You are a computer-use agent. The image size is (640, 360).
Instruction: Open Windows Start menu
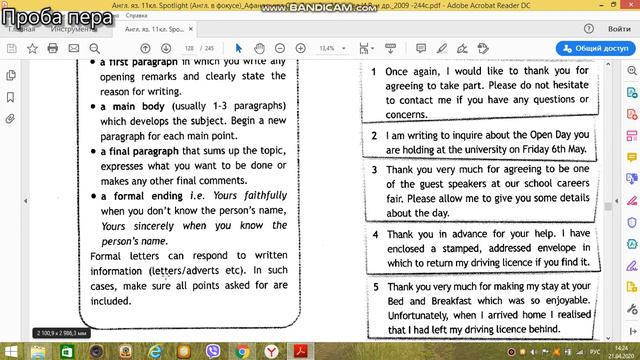[11, 352]
